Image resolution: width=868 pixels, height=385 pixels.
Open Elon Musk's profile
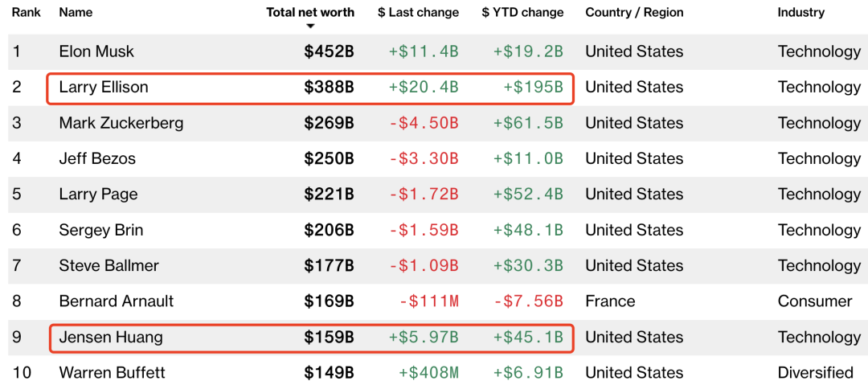click(x=96, y=51)
